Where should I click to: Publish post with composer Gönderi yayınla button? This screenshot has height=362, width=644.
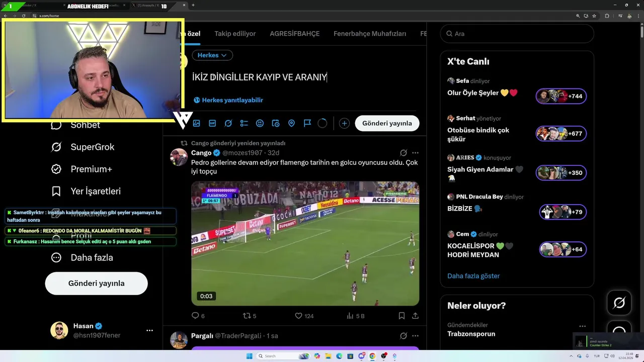pyautogui.click(x=387, y=123)
